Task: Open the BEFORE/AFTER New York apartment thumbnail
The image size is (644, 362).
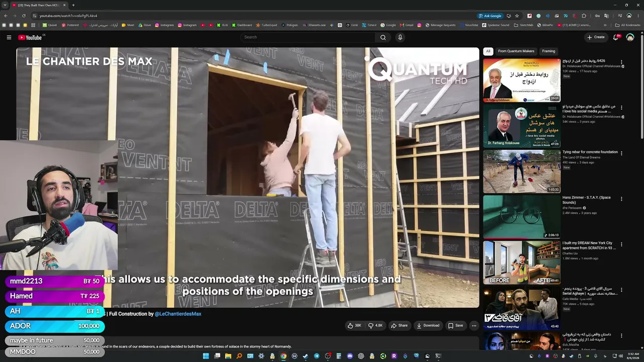Action: pos(522,262)
